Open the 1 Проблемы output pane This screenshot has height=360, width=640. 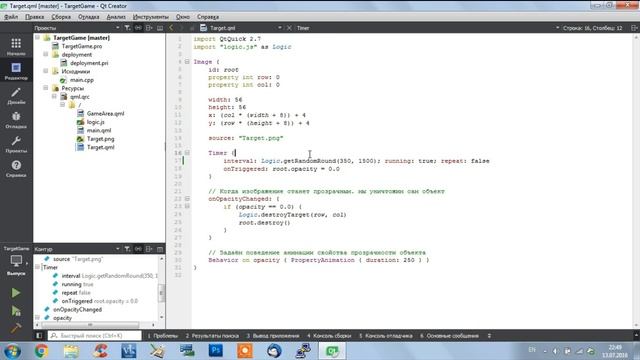point(162,336)
